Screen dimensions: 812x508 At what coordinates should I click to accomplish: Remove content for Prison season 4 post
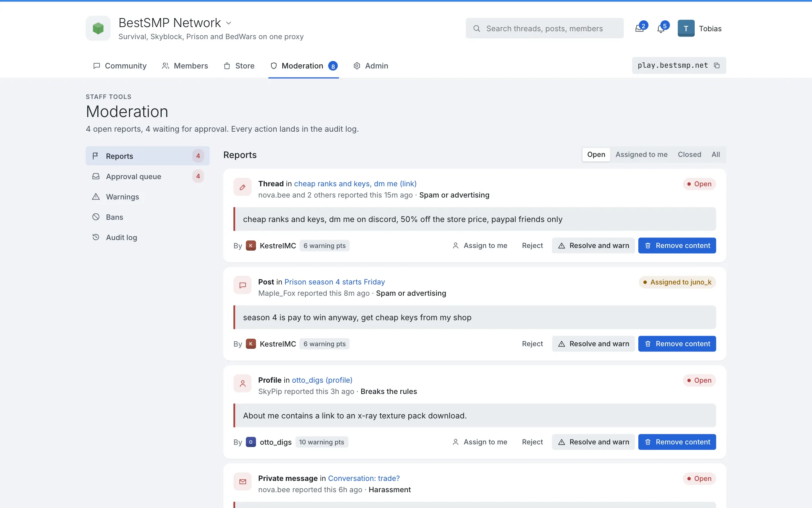[x=677, y=344]
